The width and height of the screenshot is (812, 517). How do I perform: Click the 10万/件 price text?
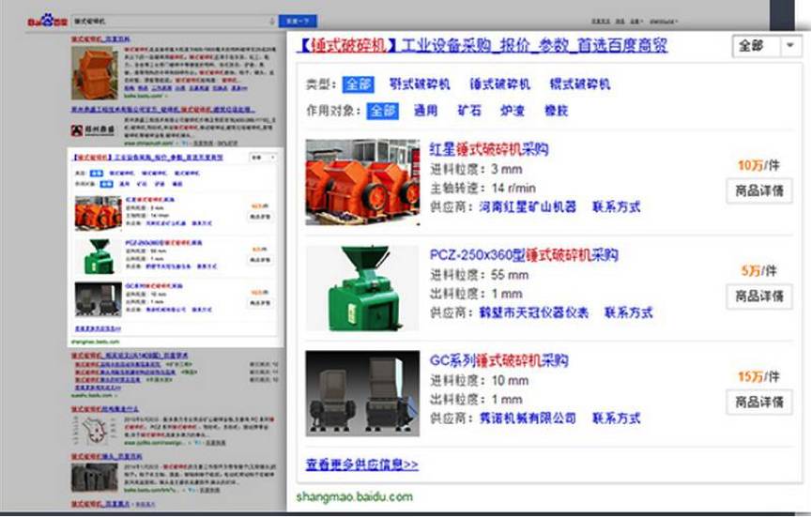[758, 165]
